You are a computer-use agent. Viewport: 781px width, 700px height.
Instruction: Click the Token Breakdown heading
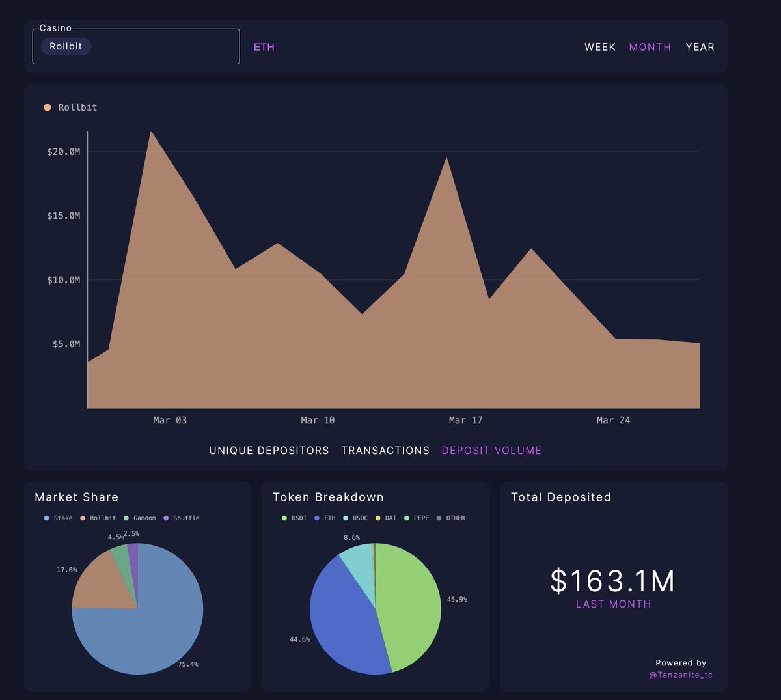328,497
